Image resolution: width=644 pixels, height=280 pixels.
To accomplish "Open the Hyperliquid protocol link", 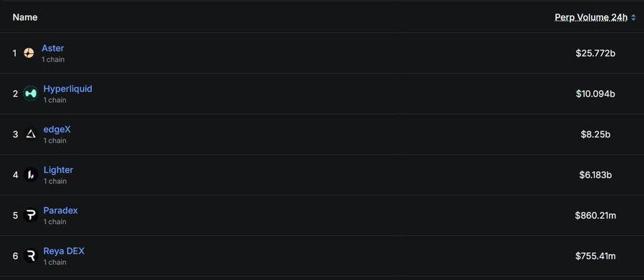I will 68,89.
